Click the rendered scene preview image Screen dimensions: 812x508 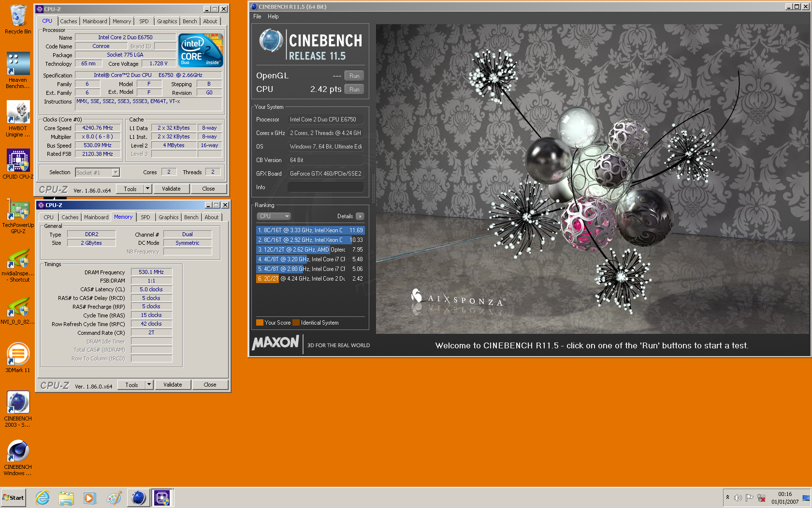pyautogui.click(x=593, y=179)
